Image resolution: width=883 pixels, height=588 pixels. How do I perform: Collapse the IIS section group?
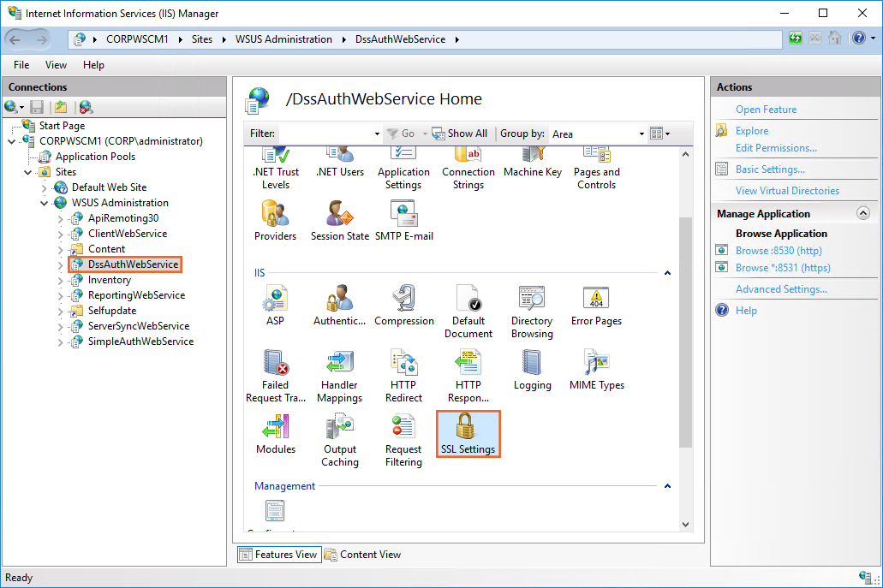[667, 273]
